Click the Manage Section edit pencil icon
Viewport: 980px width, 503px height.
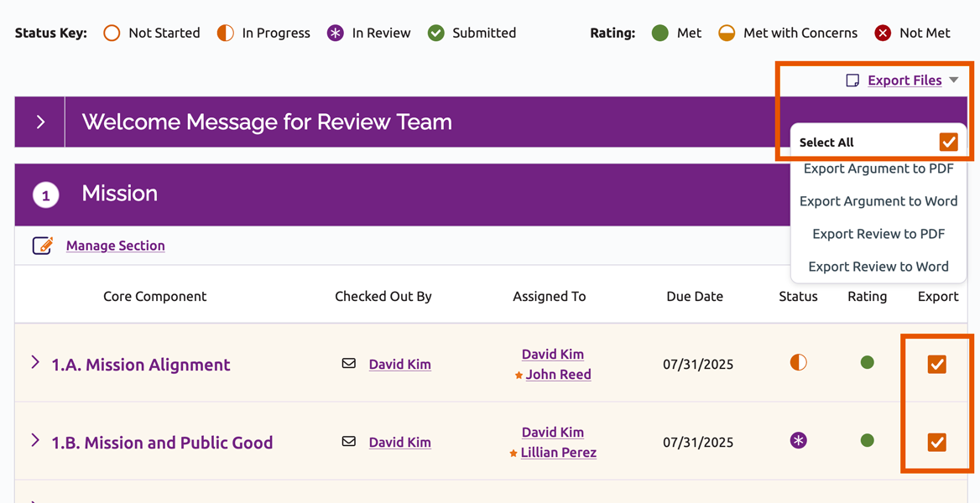click(x=43, y=246)
